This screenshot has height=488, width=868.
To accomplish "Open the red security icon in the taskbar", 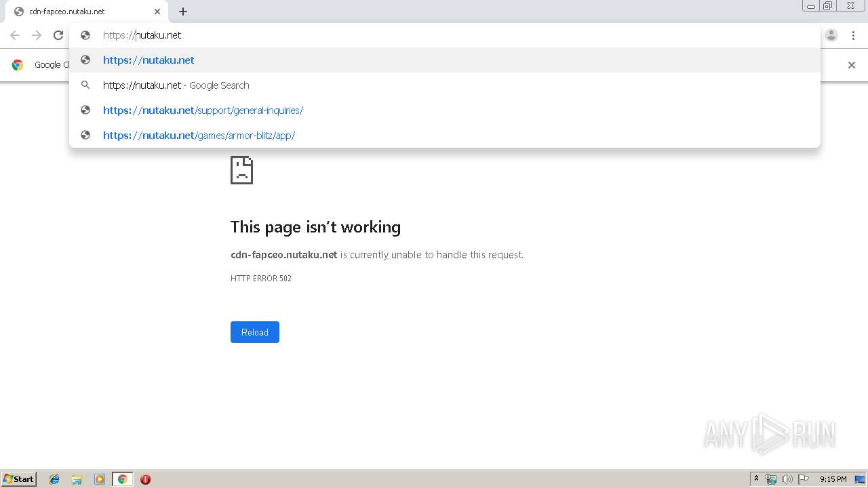I will [145, 479].
